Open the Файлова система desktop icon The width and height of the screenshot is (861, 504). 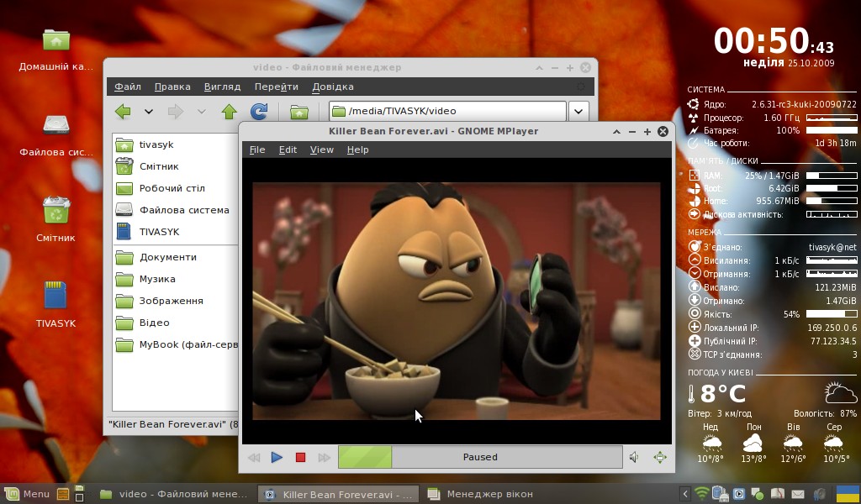[x=56, y=136]
